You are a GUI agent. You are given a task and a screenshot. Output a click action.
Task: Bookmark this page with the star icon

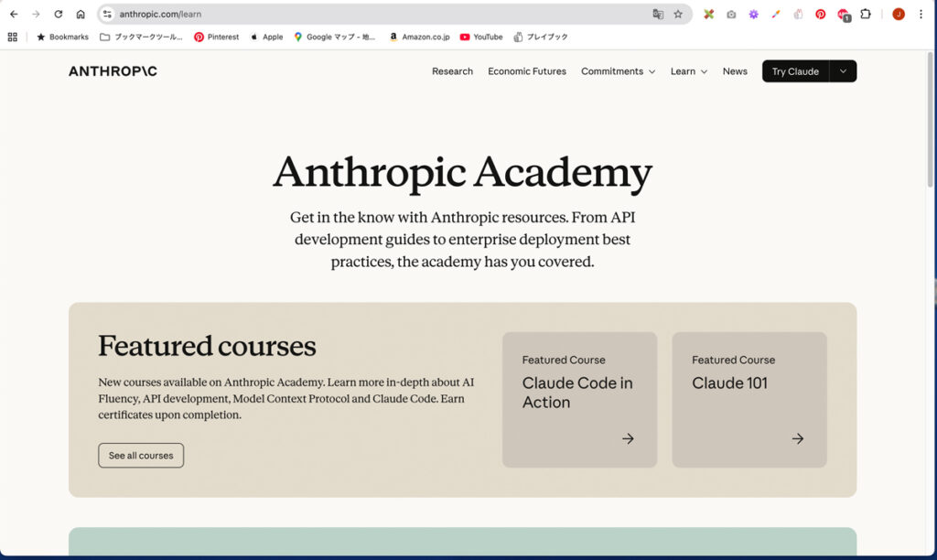click(x=678, y=15)
